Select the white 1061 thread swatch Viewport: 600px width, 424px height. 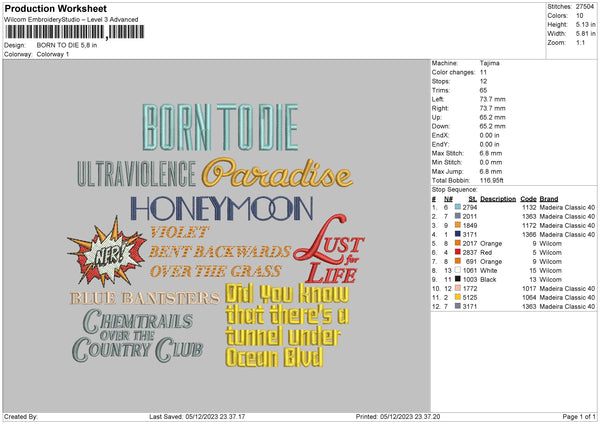click(x=458, y=270)
